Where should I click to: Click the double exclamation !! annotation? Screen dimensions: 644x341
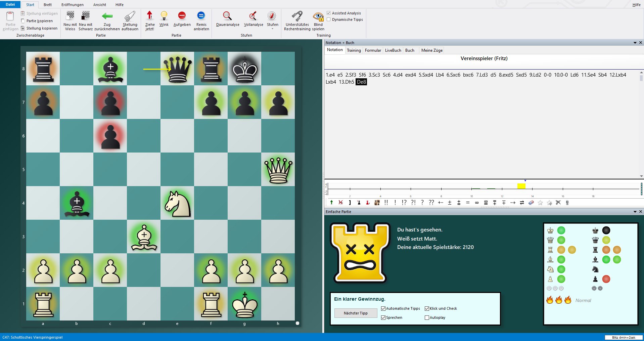[386, 203]
